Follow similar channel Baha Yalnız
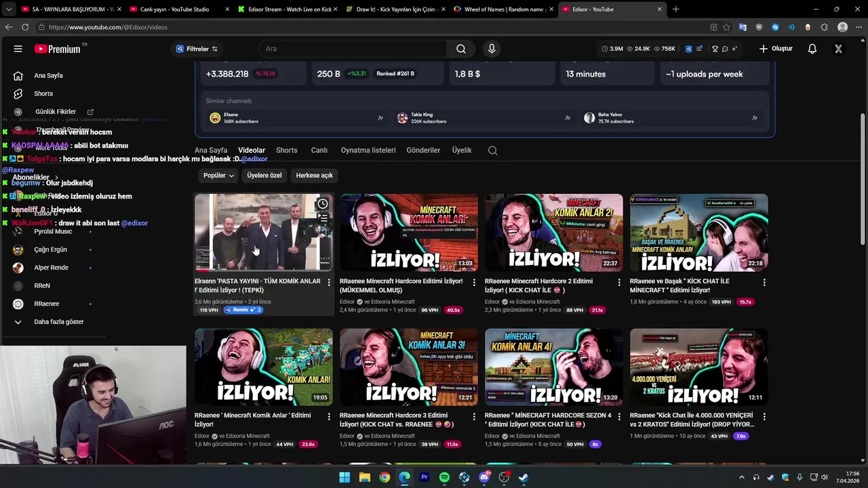This screenshot has width=868, height=488. pos(755,118)
